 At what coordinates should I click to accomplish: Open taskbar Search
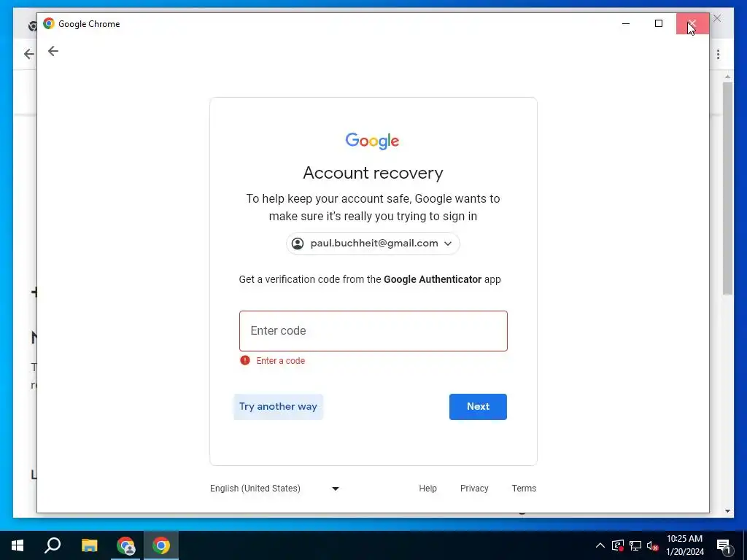pyautogui.click(x=53, y=545)
